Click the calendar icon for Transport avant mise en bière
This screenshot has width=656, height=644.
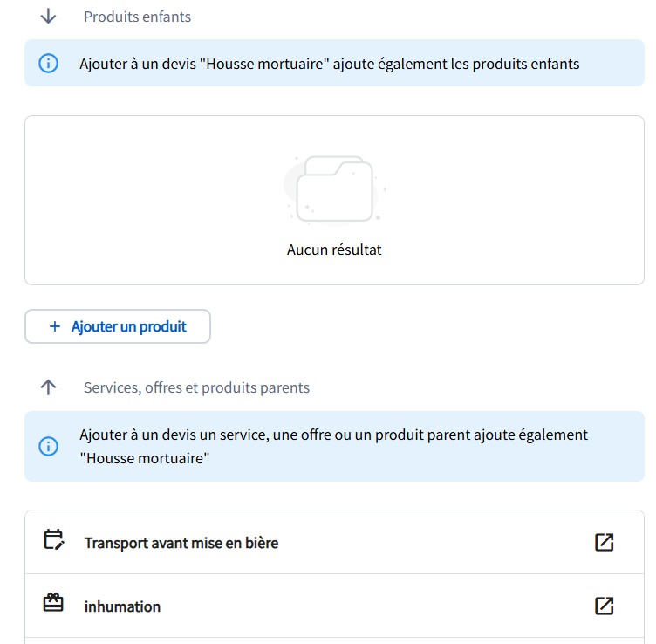pos(53,541)
